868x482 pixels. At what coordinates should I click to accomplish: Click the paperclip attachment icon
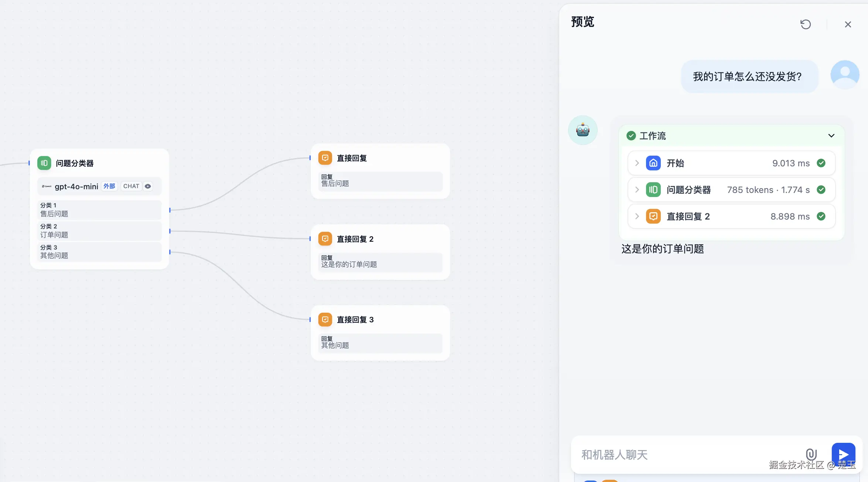811,454
